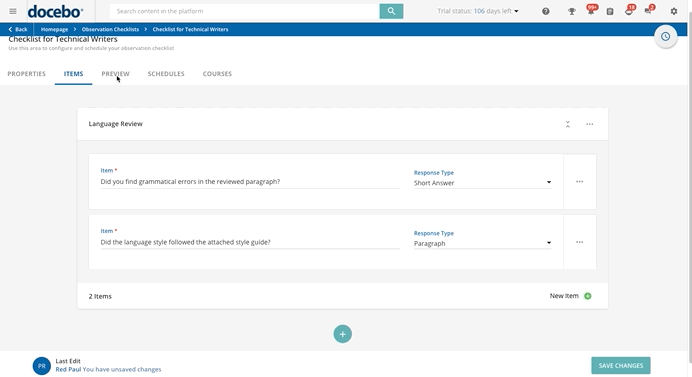692x377 pixels.
Task: Open the chat messages icon with red badge
Action: pyautogui.click(x=649, y=11)
